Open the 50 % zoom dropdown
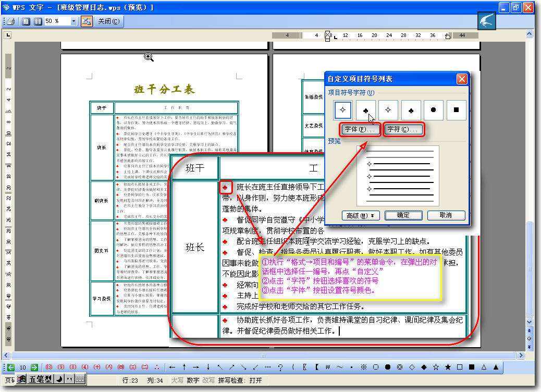Screen dimensions: 541x392 point(73,21)
